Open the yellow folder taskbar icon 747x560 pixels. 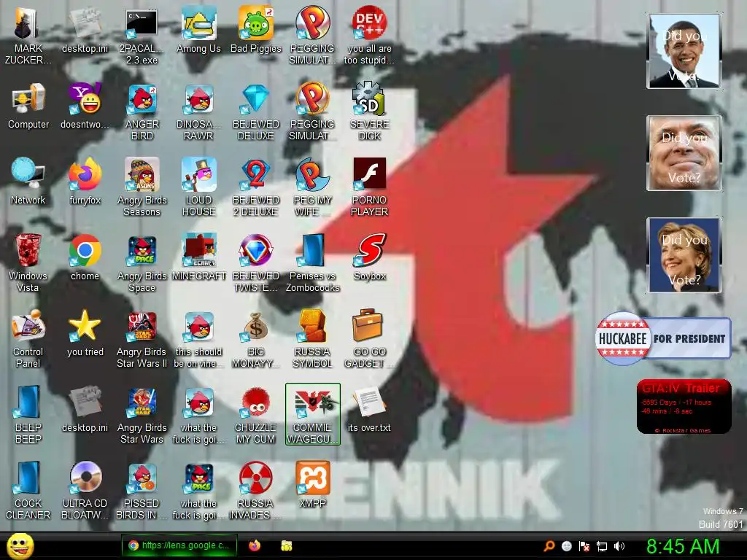pos(286,545)
